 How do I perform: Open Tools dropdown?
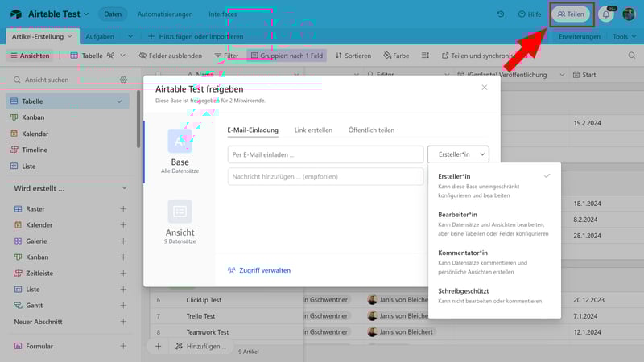pos(625,36)
